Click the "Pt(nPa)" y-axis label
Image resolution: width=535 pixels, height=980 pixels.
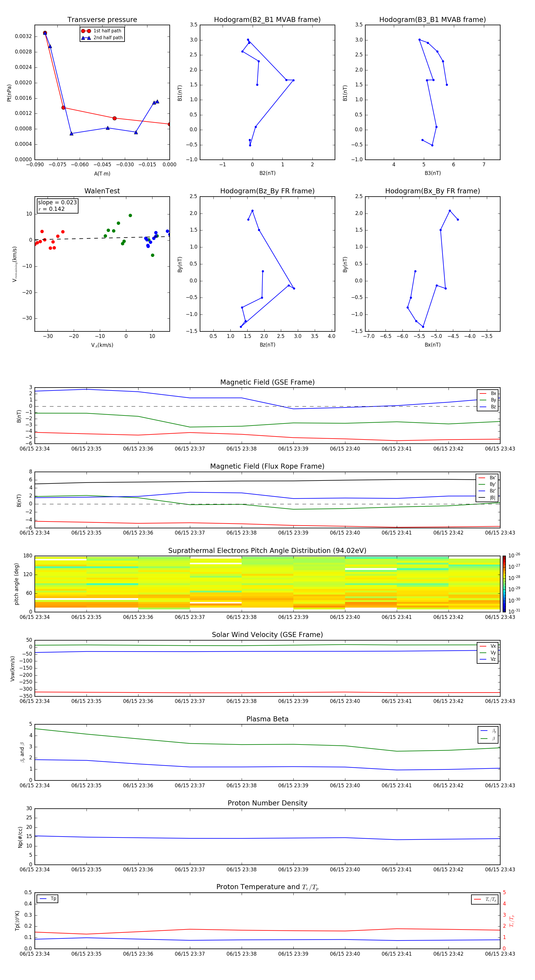9,93
